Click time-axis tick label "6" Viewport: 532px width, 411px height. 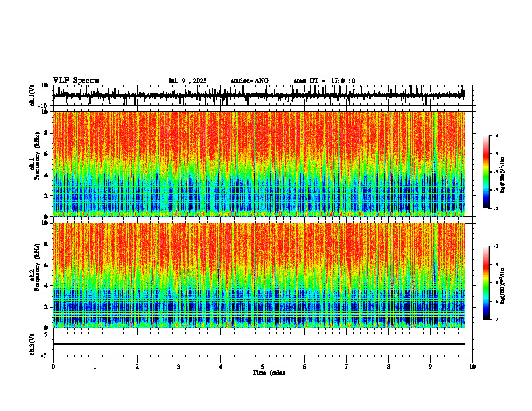click(x=304, y=367)
